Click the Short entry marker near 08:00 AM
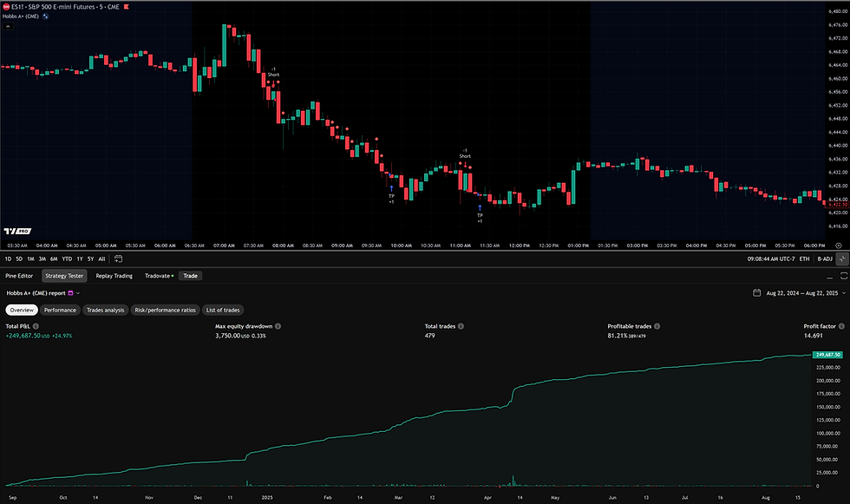 point(273,75)
